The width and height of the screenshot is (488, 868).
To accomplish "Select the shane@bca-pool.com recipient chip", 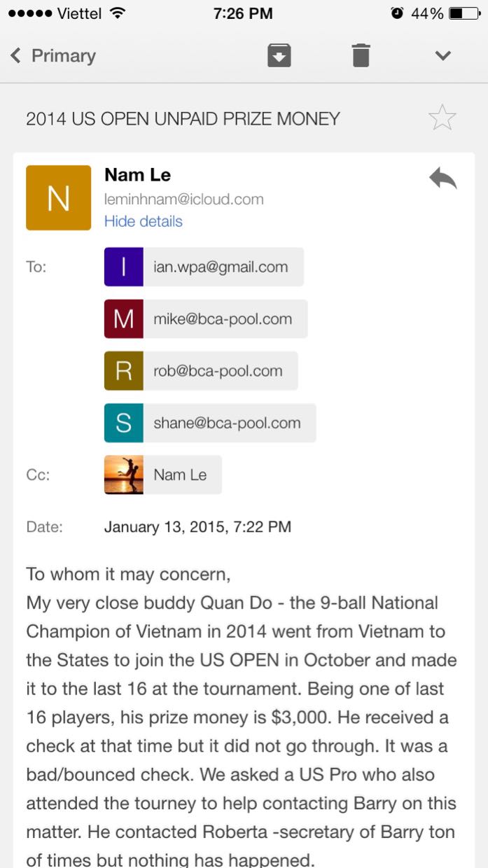I will coord(227,423).
